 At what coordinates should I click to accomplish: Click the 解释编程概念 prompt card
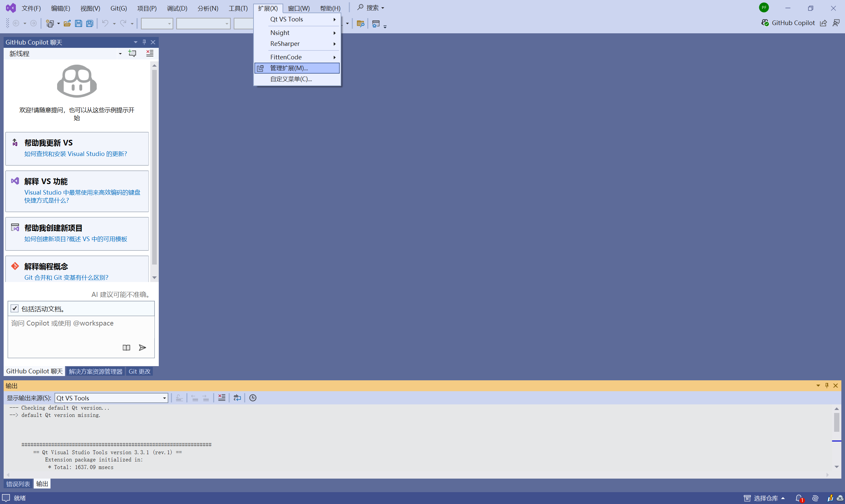pos(77,268)
